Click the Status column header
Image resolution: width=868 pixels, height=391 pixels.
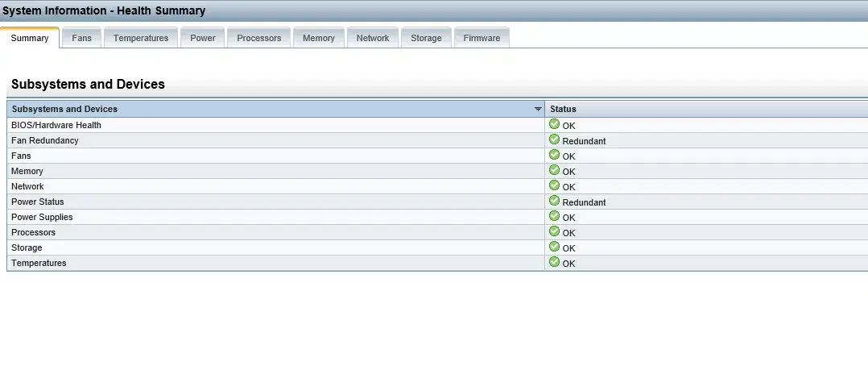coord(563,109)
